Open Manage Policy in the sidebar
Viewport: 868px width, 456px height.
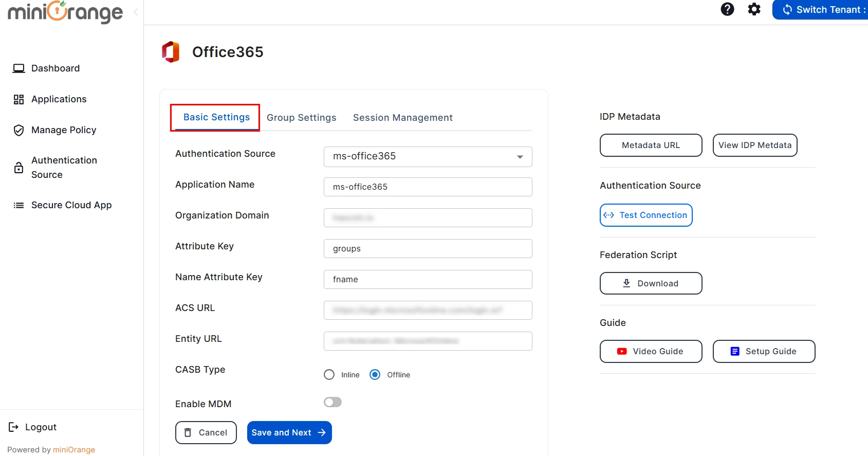click(64, 130)
